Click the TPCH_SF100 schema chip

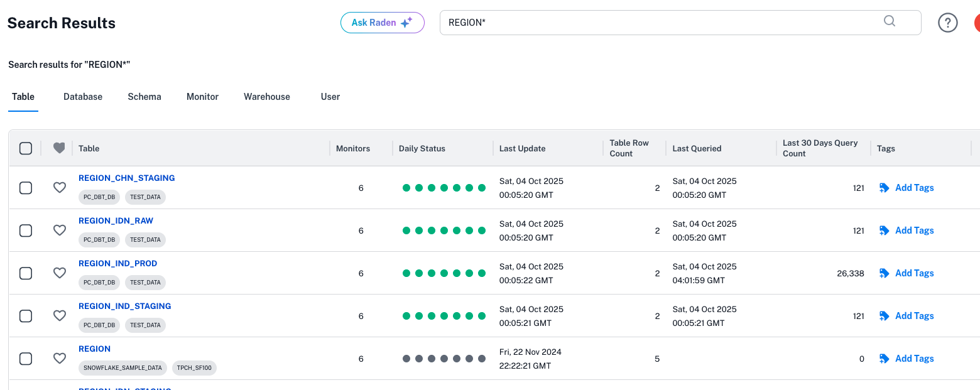tap(194, 368)
